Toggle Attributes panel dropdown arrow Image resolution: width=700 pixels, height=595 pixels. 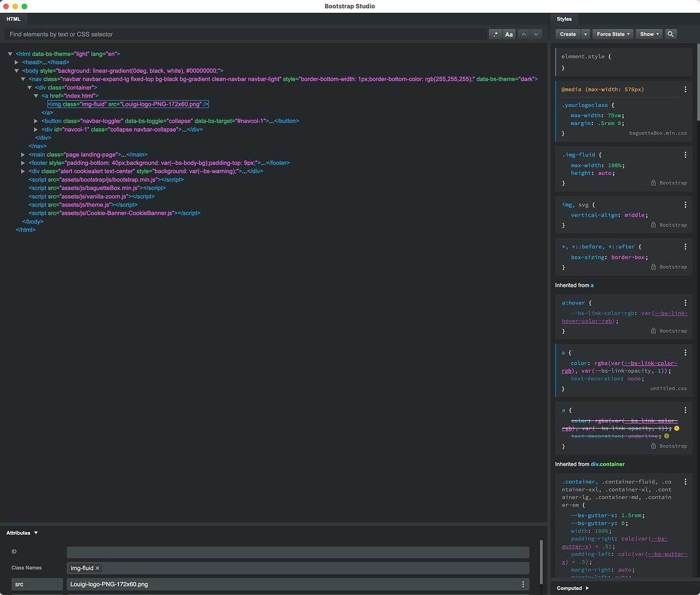(36, 533)
